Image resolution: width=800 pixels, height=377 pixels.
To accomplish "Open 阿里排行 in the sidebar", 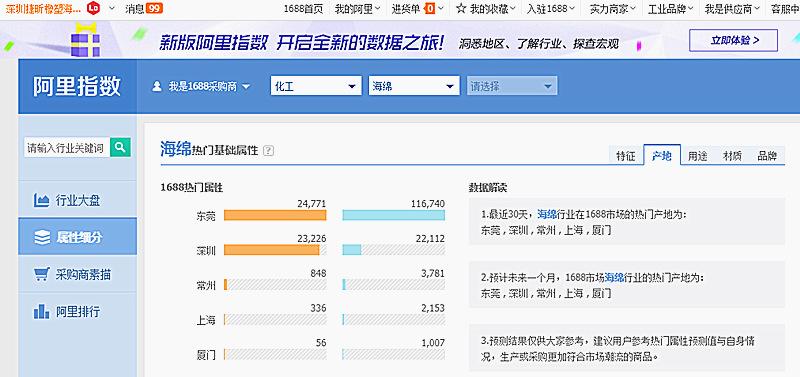I will click(x=78, y=311).
